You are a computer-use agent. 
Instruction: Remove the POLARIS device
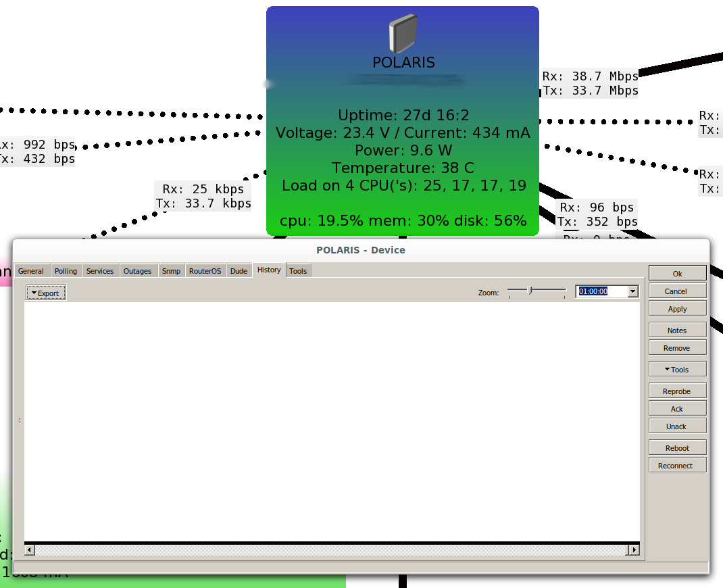tap(677, 347)
